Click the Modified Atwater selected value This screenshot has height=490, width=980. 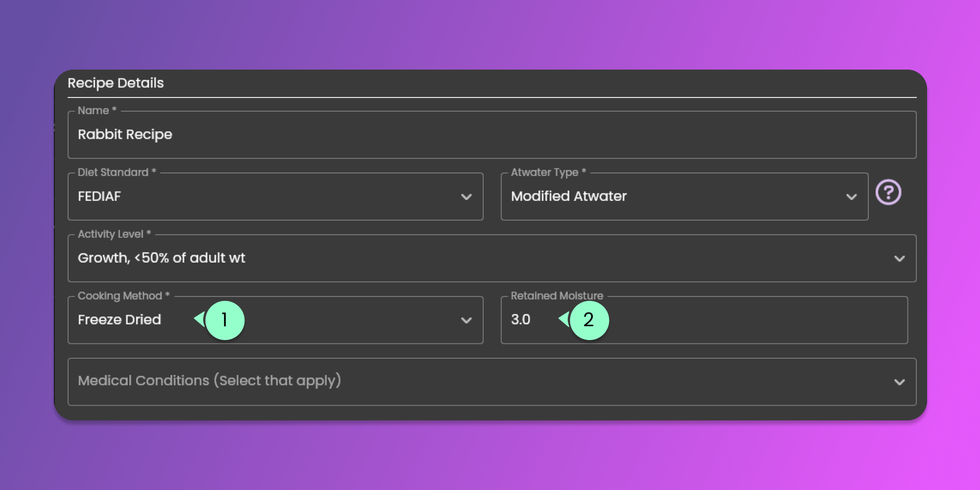pos(568,196)
